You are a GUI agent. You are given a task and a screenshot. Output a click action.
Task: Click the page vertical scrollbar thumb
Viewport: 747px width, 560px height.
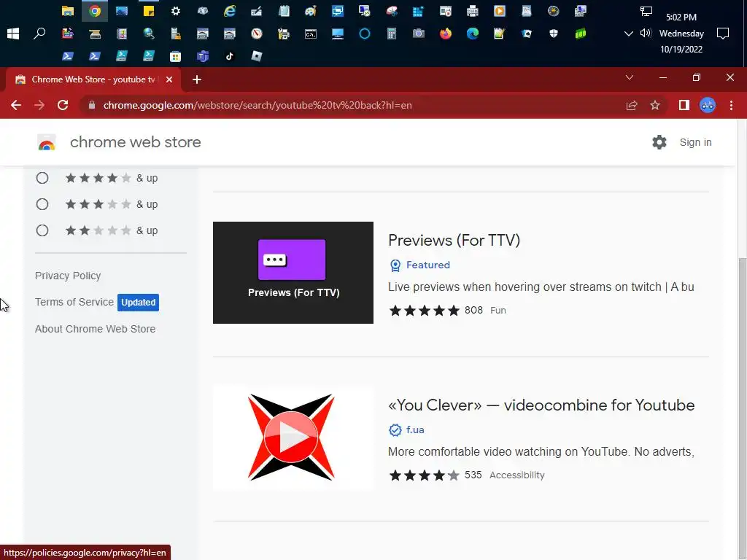point(742,410)
